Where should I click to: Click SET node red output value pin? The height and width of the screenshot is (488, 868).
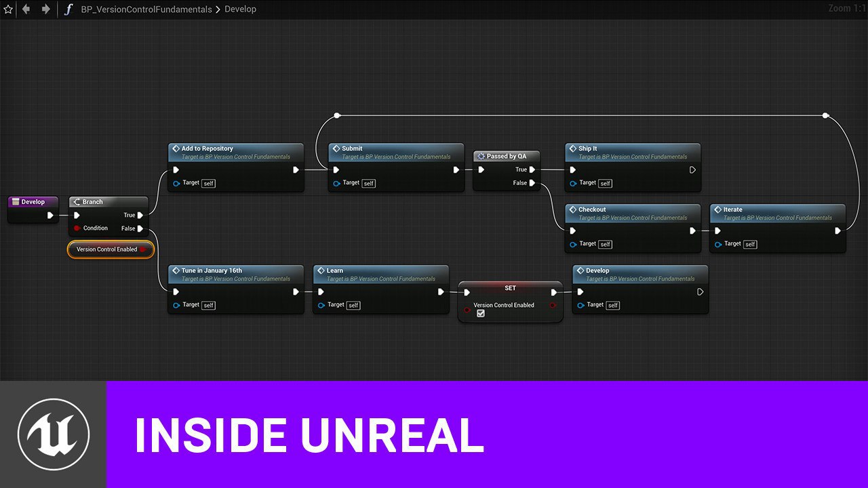(x=553, y=306)
